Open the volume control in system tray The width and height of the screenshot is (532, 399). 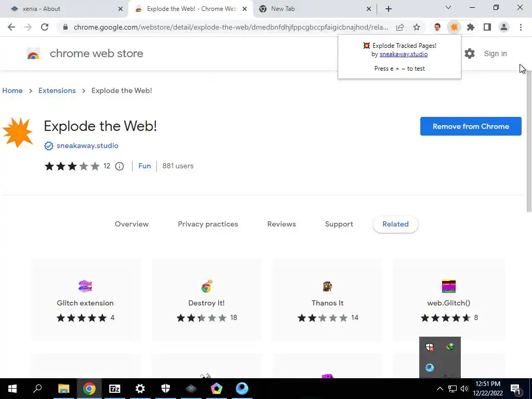(464, 389)
